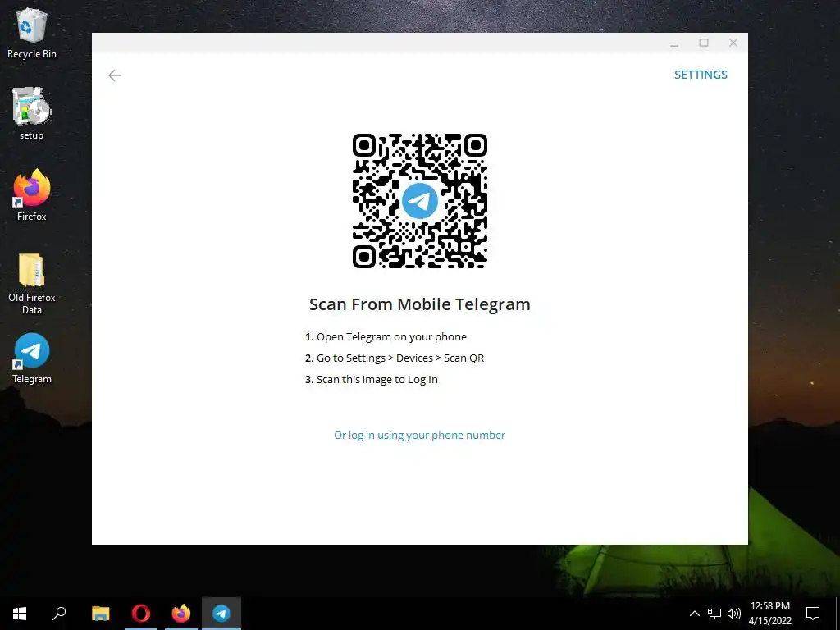840x630 pixels.
Task: Select the Firefox desktop shortcut
Action: 32,195
